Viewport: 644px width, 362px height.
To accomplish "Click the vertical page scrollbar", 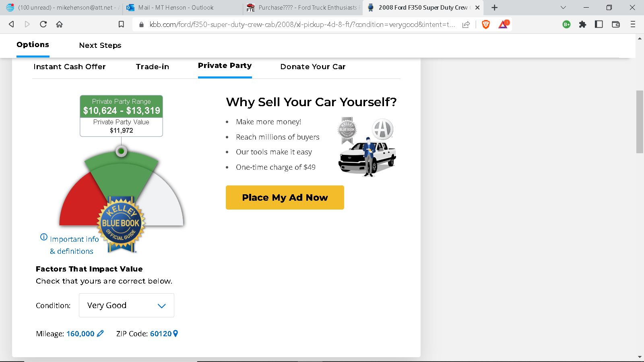I will [639, 121].
